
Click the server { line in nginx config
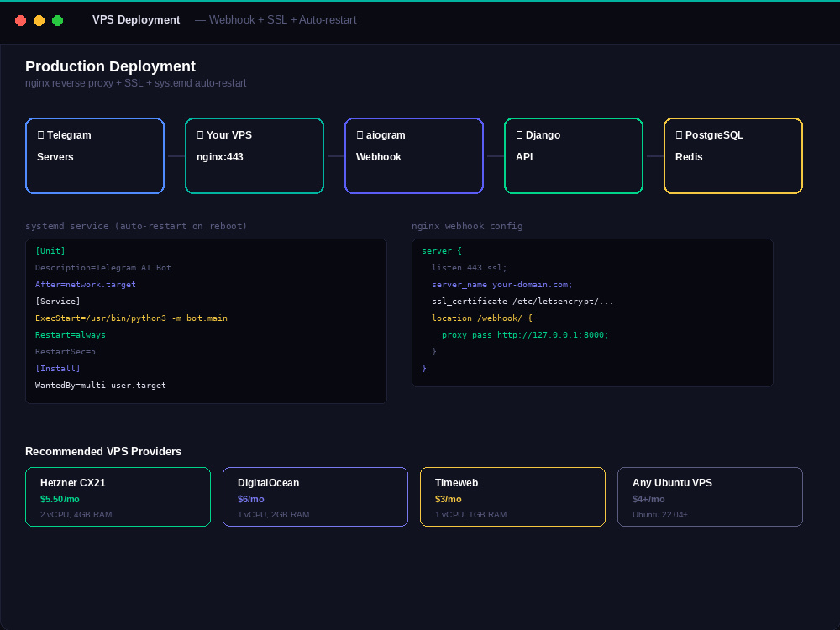coord(442,250)
